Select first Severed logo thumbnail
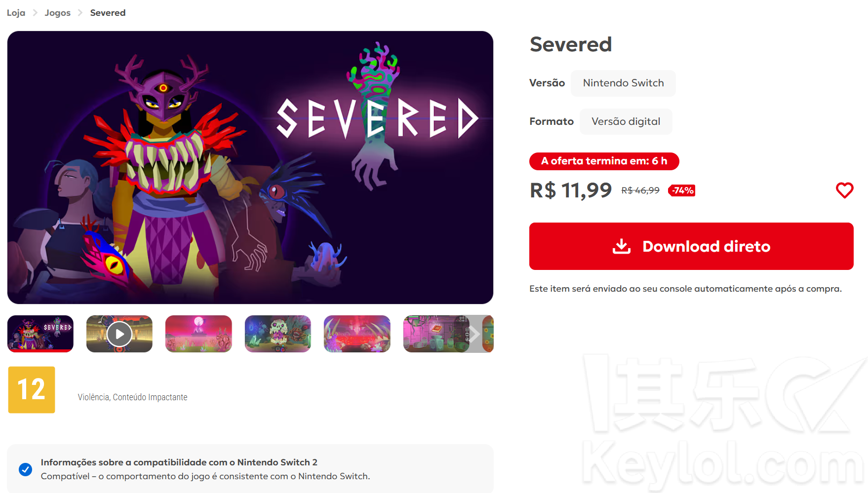Screen dimensions: 868x493 click(x=40, y=334)
